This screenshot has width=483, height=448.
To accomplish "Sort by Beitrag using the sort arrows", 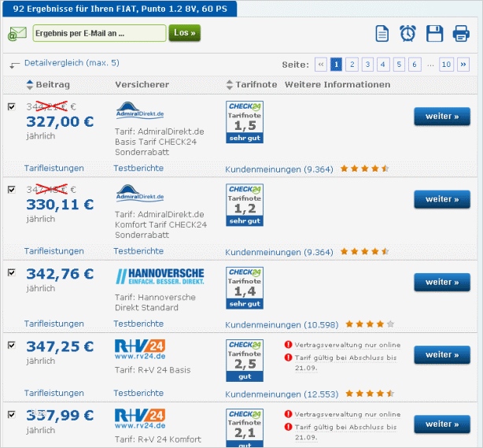I will tap(30, 85).
